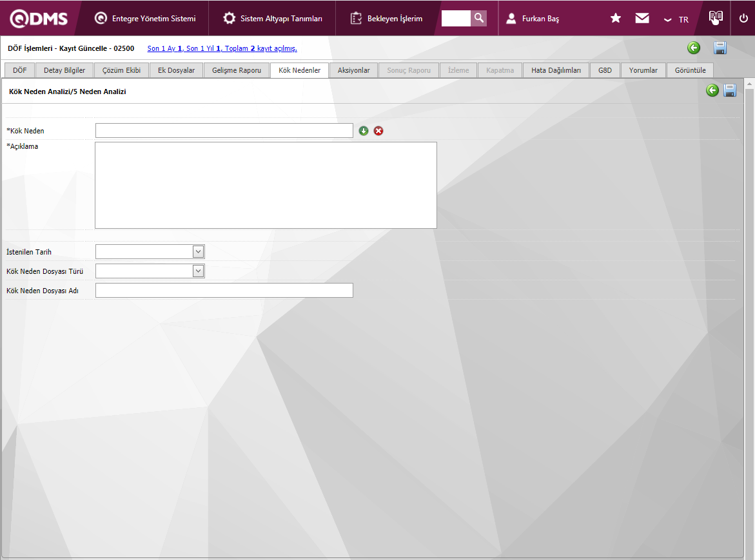Switch to Ek Dosyalar tab
Viewport: 755px width, 560px height.
coord(176,70)
